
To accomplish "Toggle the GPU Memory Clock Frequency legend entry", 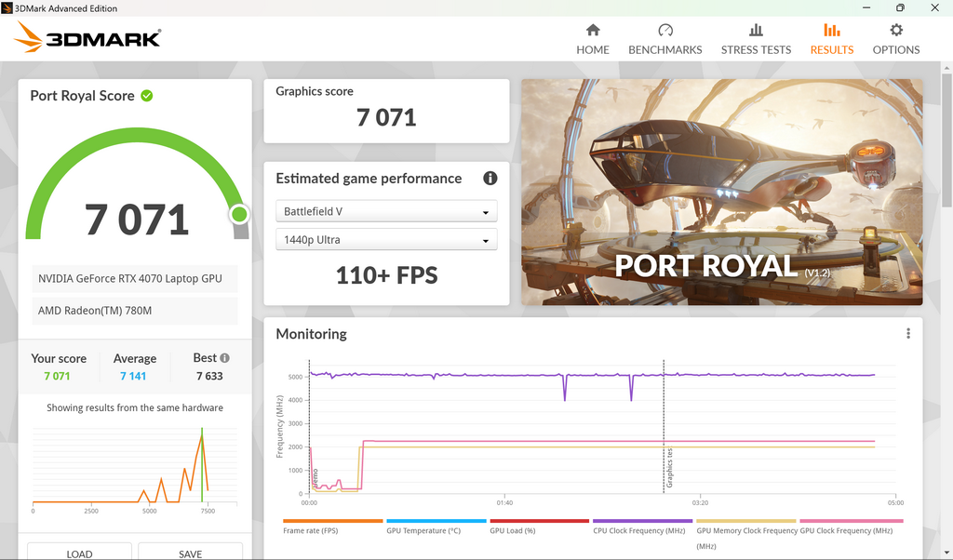I will pyautogui.click(x=746, y=534).
